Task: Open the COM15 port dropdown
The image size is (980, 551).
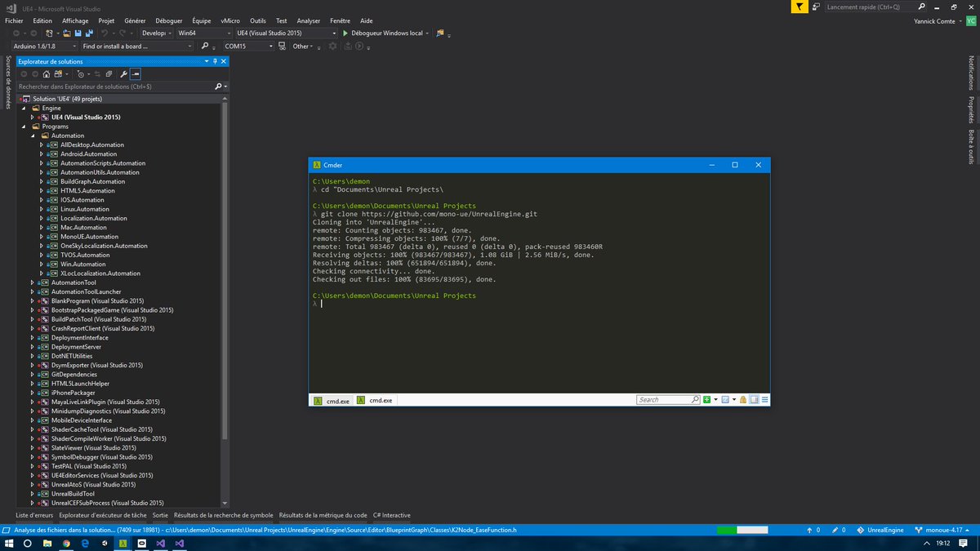Action: [248, 46]
